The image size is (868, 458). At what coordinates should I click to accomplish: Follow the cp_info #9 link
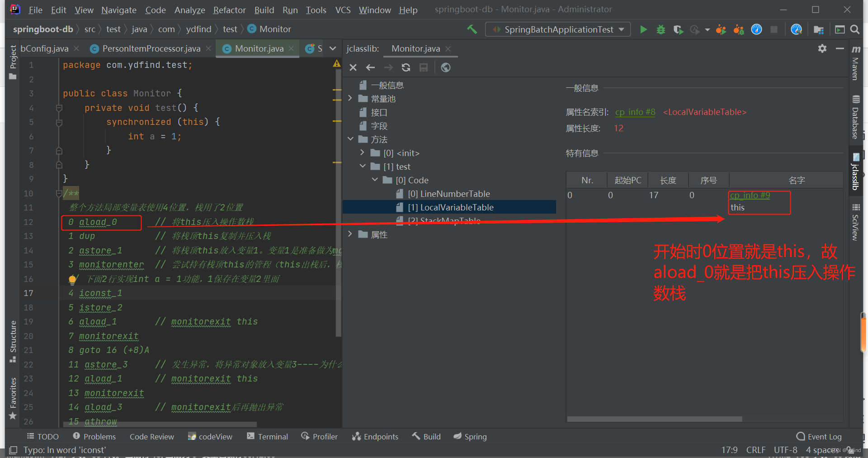pos(750,195)
